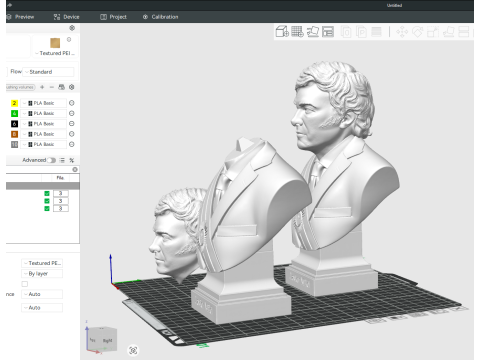This screenshot has height=360, width=480.
Task: Click the Add object cube icon
Action: (x=282, y=32)
